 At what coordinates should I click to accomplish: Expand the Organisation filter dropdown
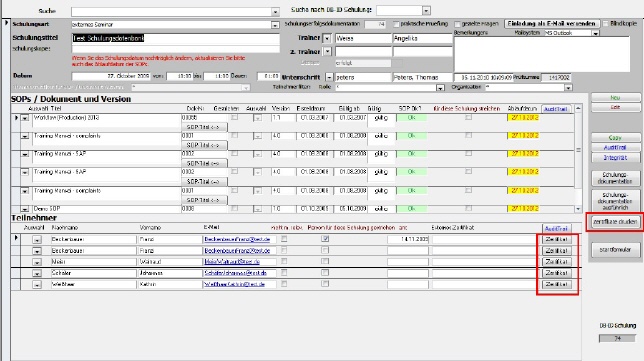[x=568, y=87]
